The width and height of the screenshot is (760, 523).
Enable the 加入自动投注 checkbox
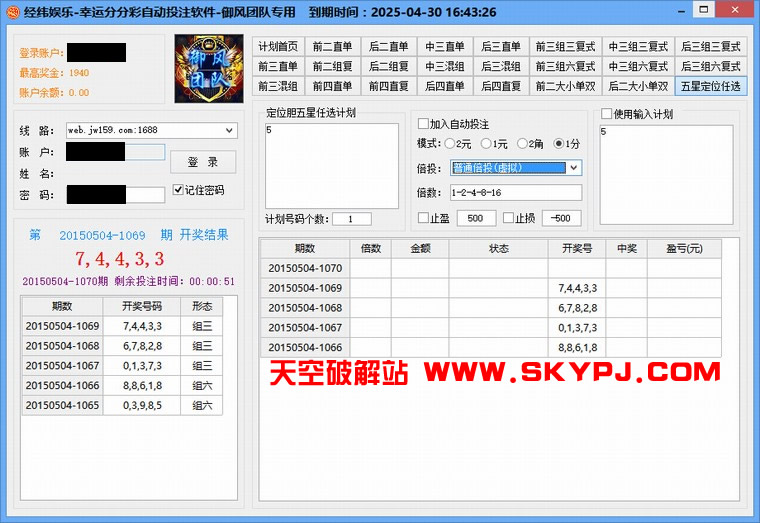pyautogui.click(x=423, y=124)
